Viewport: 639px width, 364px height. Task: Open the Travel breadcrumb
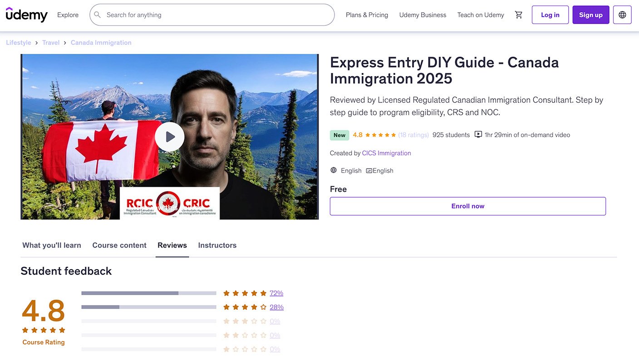pyautogui.click(x=51, y=43)
